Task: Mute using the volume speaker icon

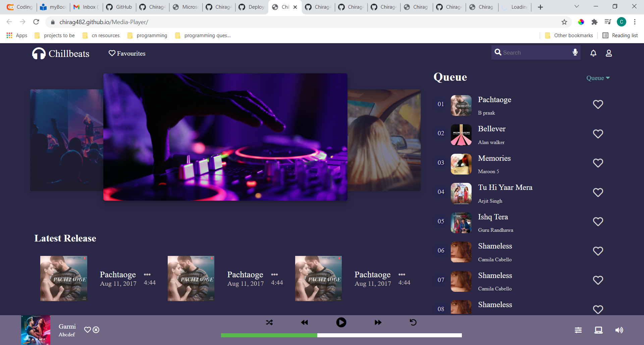Action: point(619,330)
